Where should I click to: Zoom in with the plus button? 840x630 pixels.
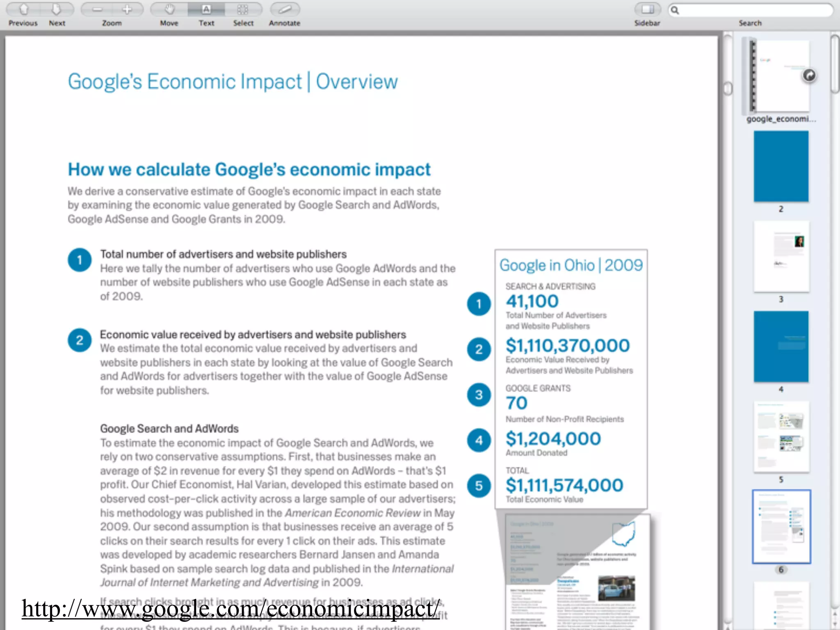(128, 9)
